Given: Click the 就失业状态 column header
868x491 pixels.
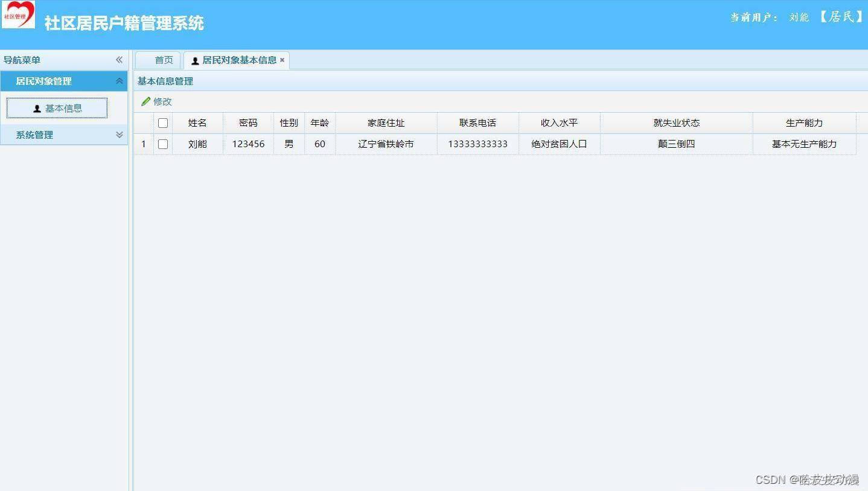Looking at the screenshot, I should pos(677,123).
